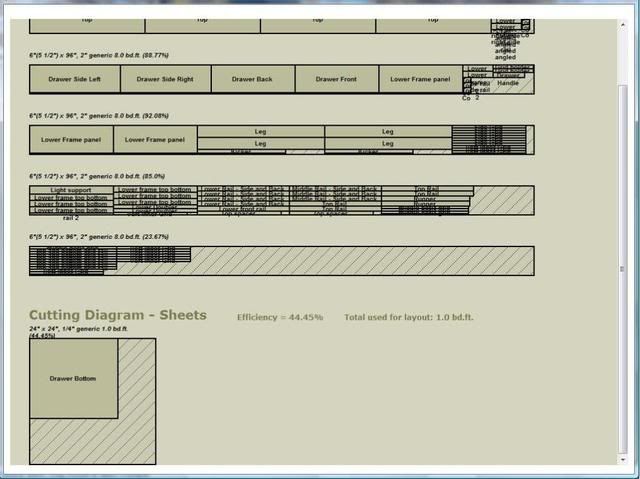
Task: Select the Handle piece label
Action: click(x=508, y=83)
